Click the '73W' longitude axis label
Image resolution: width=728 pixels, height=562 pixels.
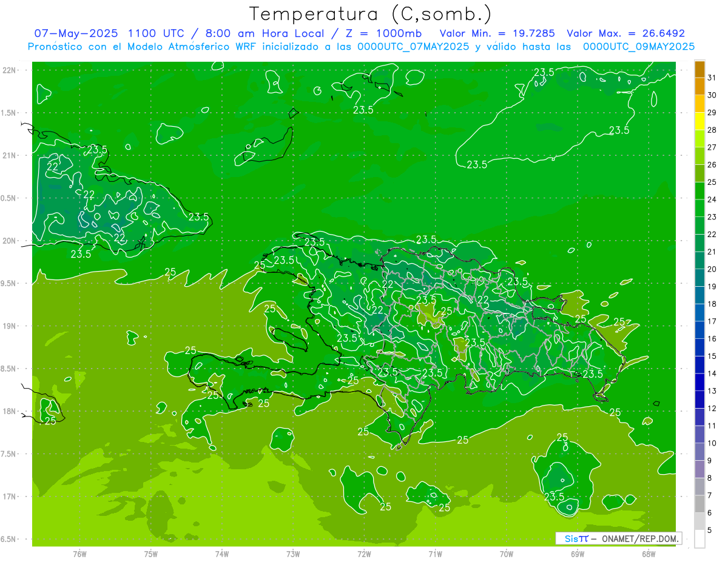[x=293, y=554]
